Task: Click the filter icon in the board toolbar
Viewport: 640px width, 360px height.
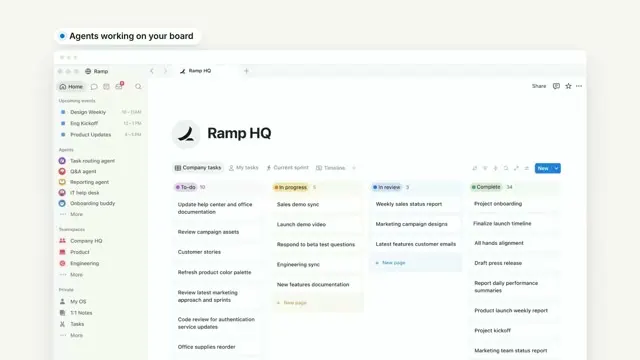Action: (x=485, y=168)
